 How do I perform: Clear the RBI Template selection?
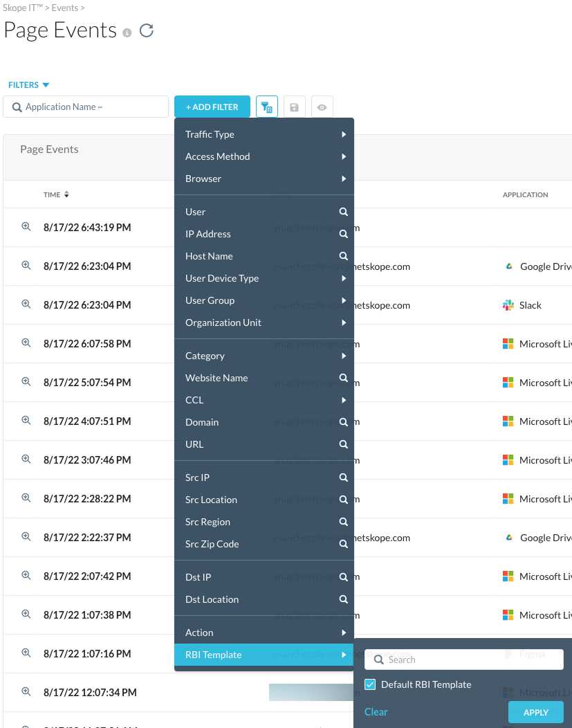point(376,712)
